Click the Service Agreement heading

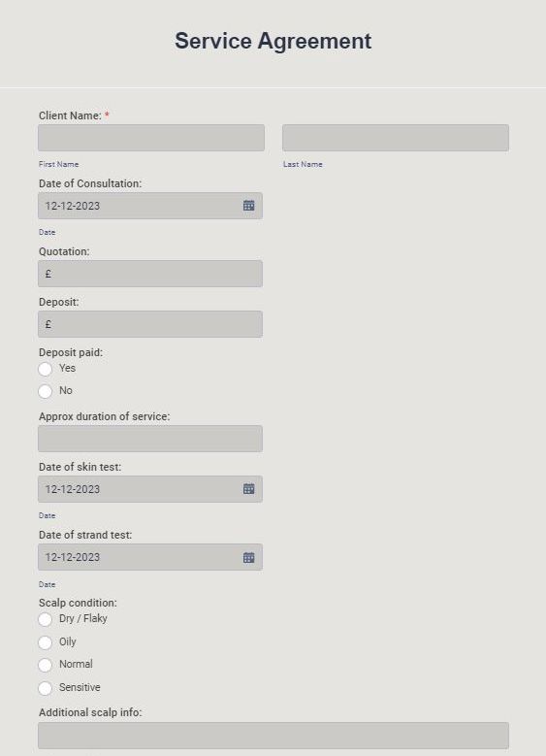(x=273, y=41)
